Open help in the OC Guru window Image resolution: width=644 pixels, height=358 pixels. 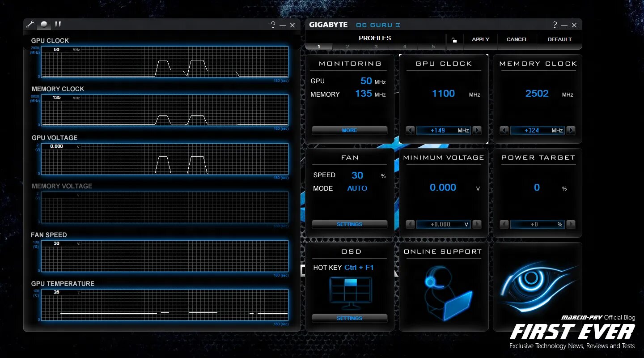[554, 25]
